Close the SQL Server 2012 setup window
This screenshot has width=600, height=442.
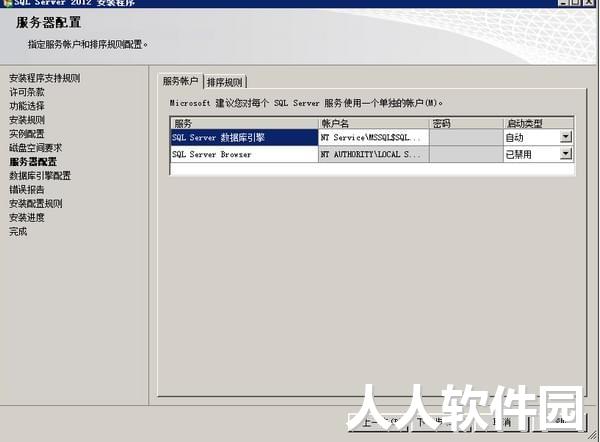(589, 3)
